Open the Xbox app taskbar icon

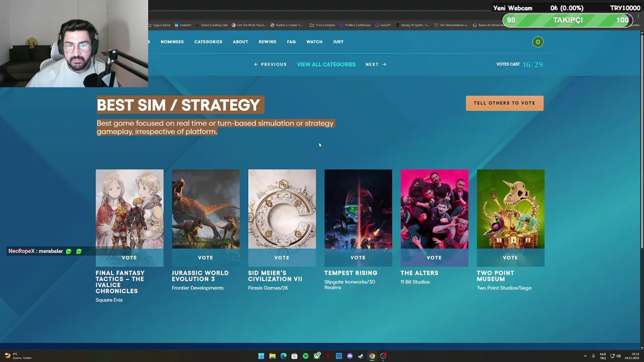pos(316,356)
